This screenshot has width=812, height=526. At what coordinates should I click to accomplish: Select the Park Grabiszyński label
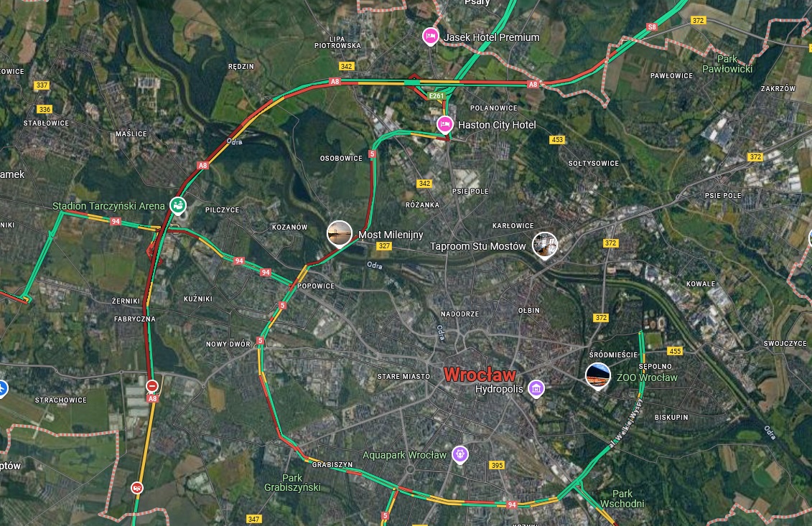click(x=293, y=482)
